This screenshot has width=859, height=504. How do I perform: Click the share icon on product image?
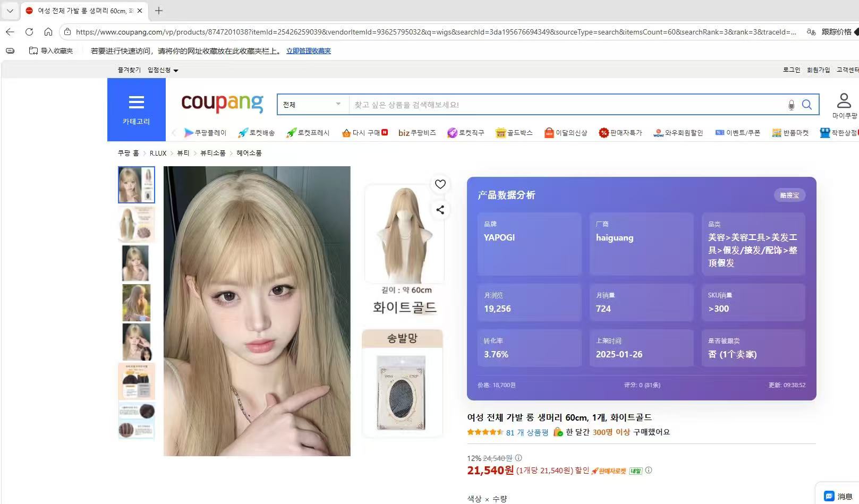click(x=440, y=210)
